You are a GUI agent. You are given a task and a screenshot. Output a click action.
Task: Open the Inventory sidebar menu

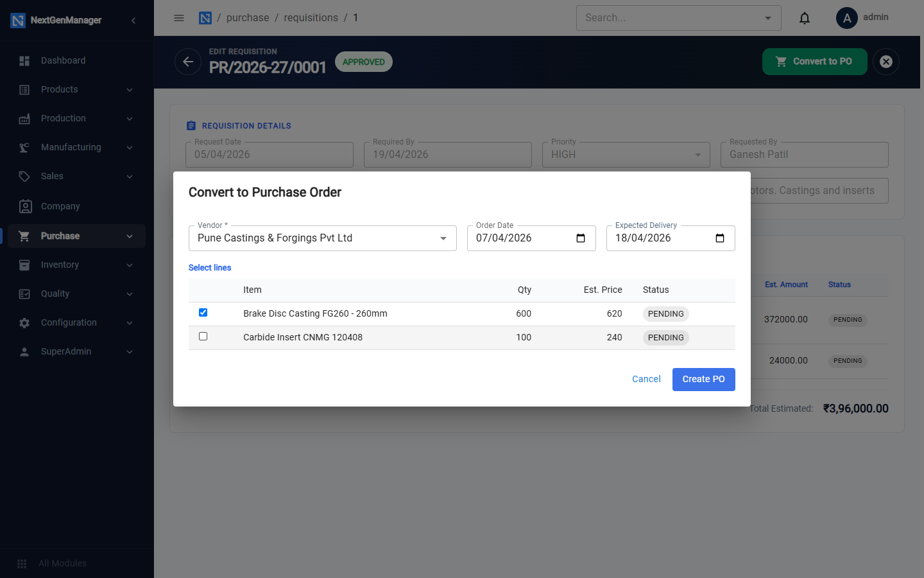tap(77, 265)
